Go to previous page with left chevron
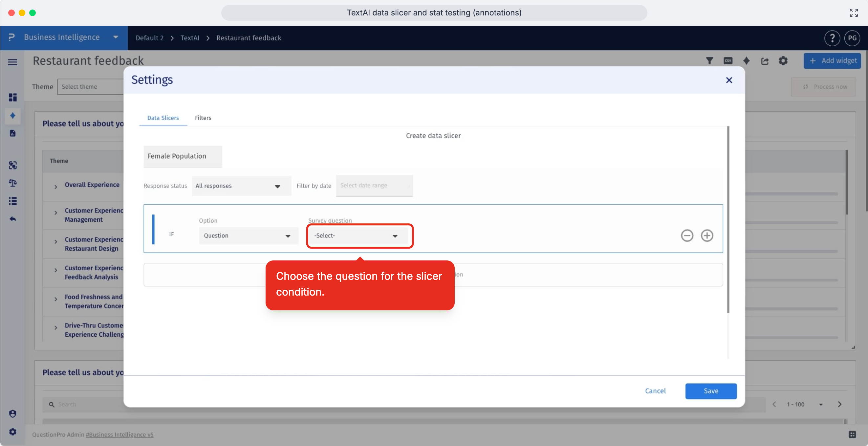 pyautogui.click(x=774, y=404)
